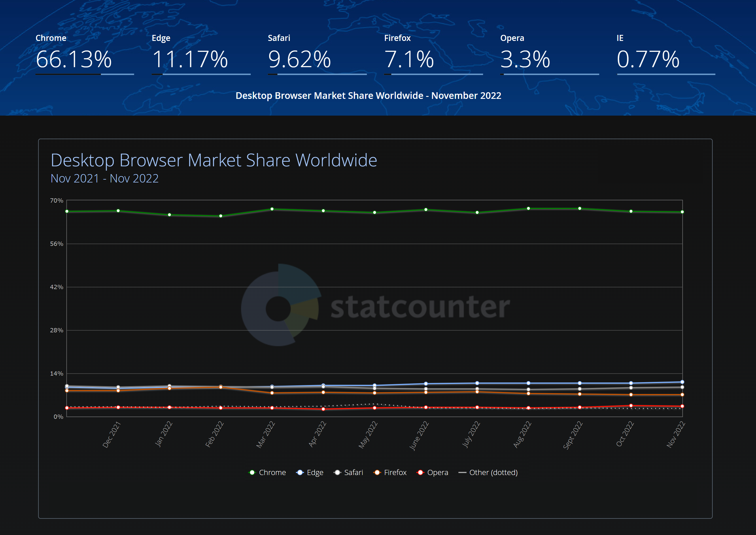756x535 pixels.
Task: Toggle the Chrome series in chart legend
Action: coord(267,472)
